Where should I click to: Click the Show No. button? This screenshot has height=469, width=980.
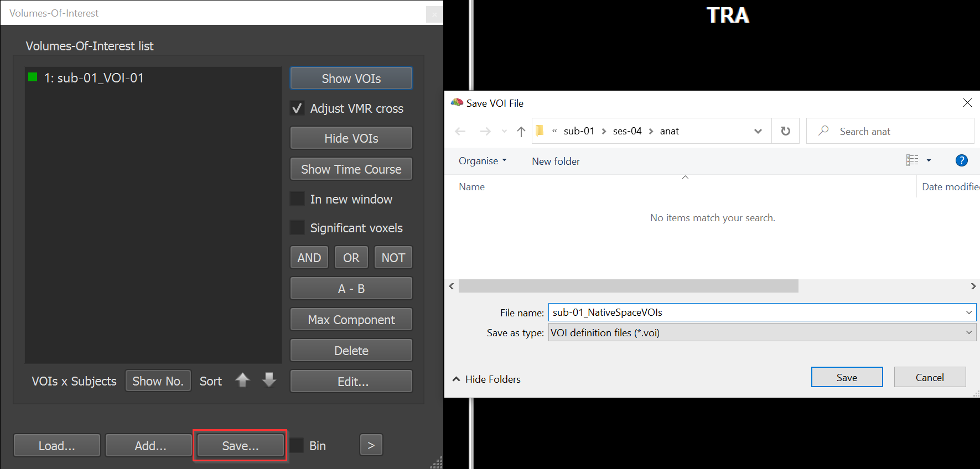pyautogui.click(x=158, y=381)
